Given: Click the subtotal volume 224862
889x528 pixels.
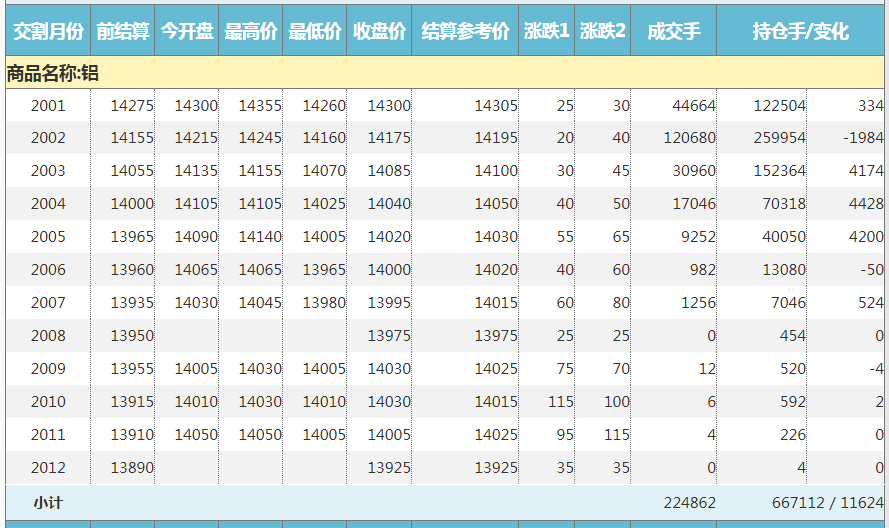Looking at the screenshot, I should point(689,503).
